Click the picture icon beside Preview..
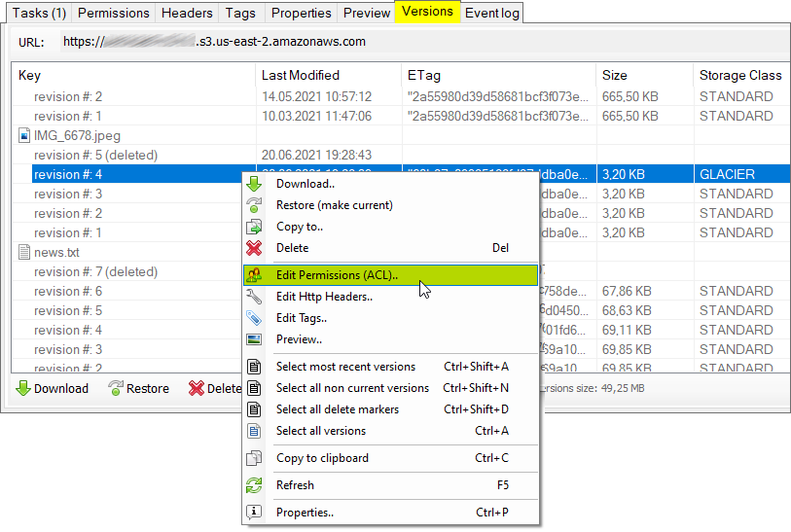 [254, 339]
